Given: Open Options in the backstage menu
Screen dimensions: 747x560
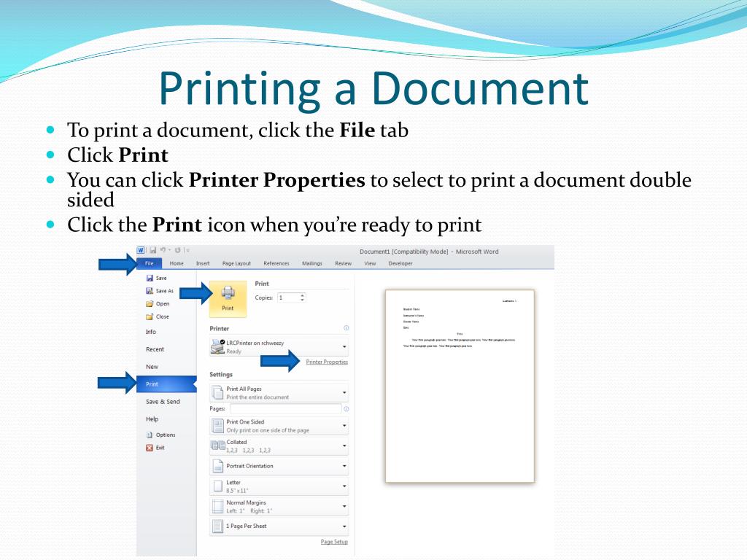Looking at the screenshot, I should [x=160, y=435].
